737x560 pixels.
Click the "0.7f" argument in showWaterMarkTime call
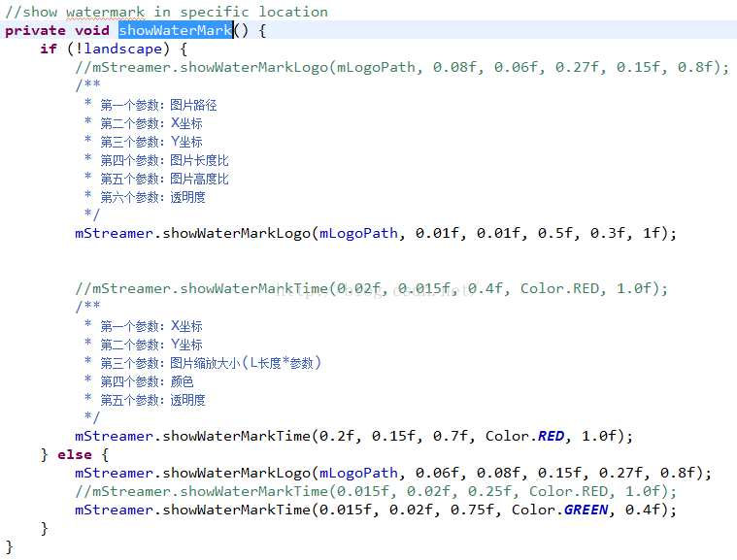point(450,436)
